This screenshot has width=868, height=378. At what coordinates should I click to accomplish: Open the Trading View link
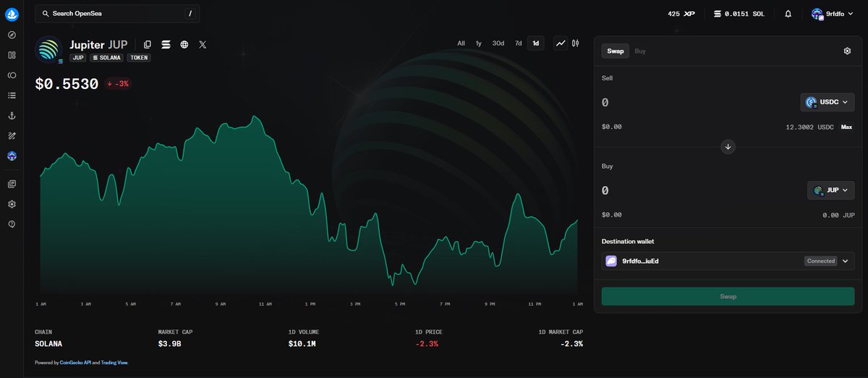(x=114, y=362)
